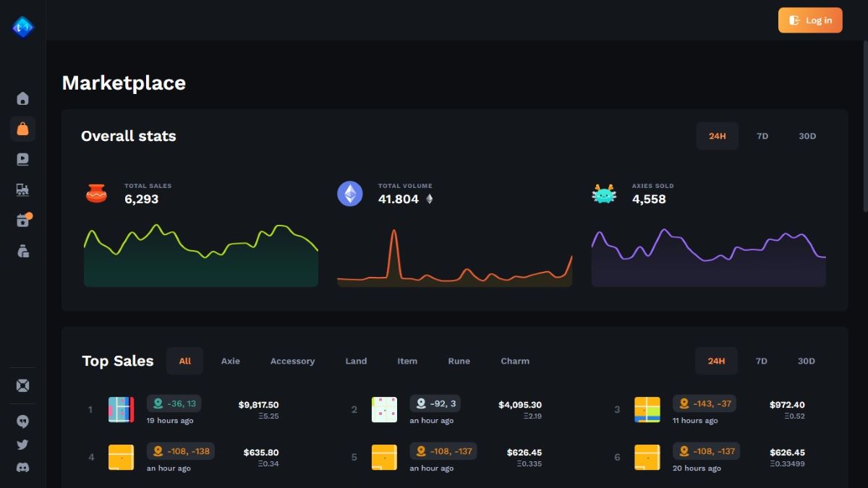Open the backpack inventory icon in the sidebar
This screenshot has width=868, height=488.
22,251
